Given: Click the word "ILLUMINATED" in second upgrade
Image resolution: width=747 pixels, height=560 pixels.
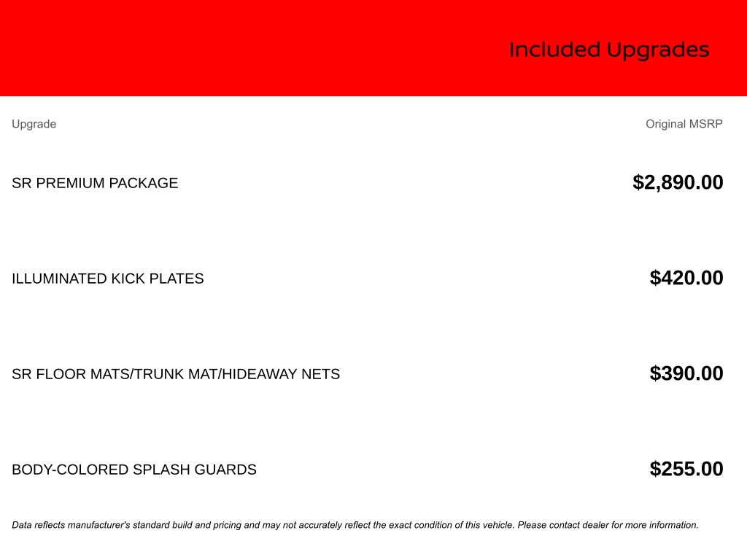Looking at the screenshot, I should click(x=59, y=279).
